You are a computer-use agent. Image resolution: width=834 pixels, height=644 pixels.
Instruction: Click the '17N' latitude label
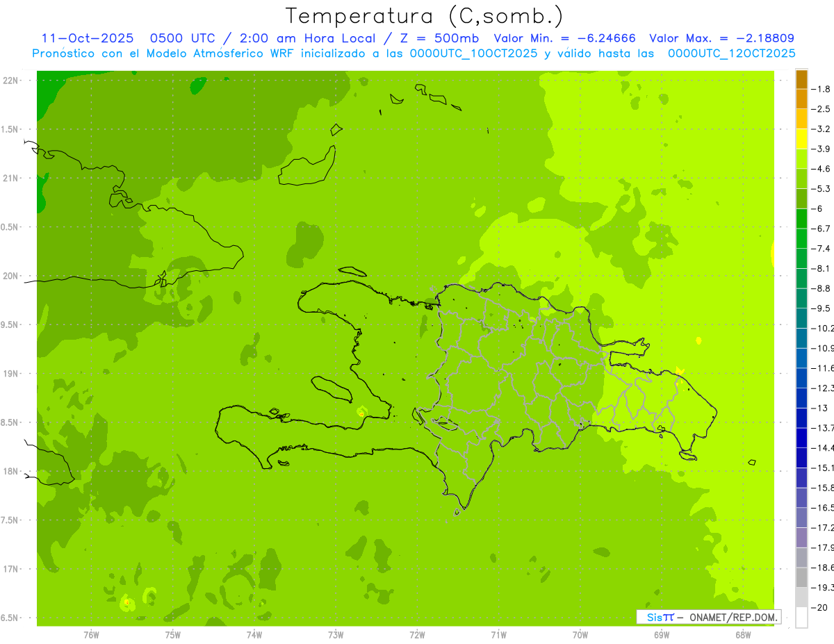point(11,569)
